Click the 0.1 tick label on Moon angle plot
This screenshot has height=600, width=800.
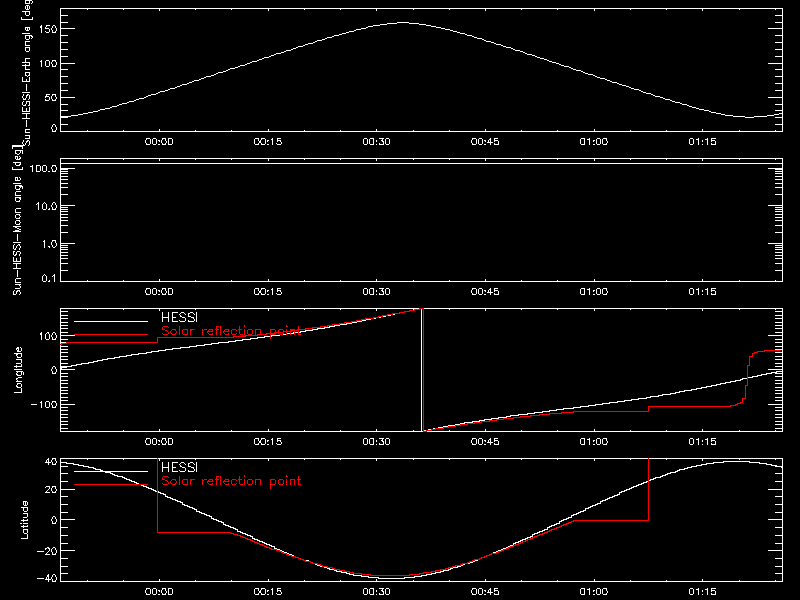[49, 278]
